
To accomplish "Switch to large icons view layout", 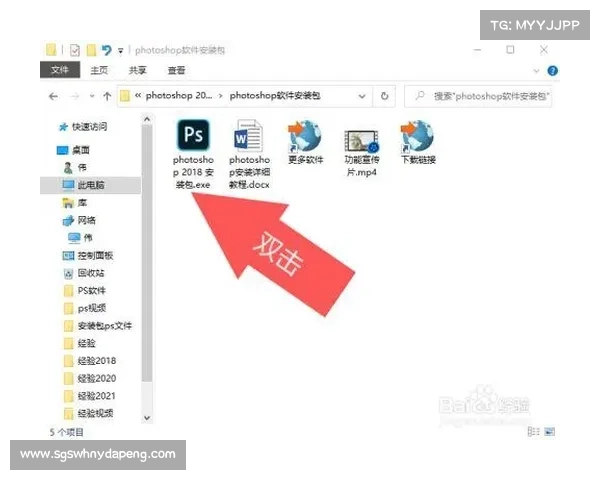I will [549, 432].
